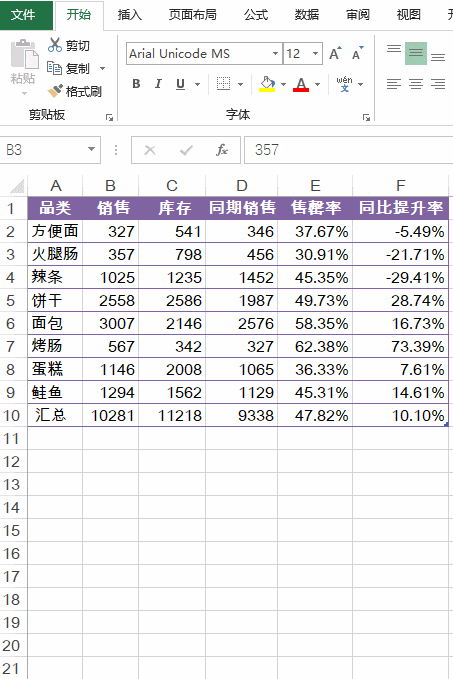The width and height of the screenshot is (453, 679).
Task: Select cell containing 汇总 in row 10
Action: 55,415
